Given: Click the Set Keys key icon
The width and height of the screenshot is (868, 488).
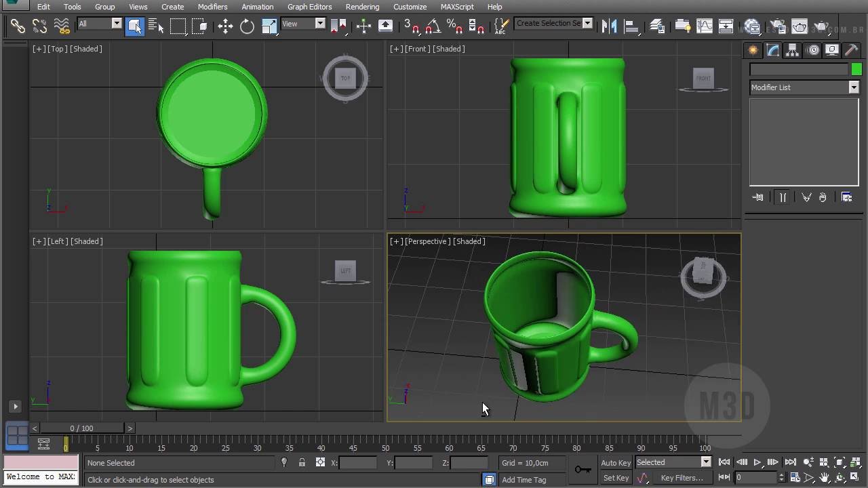Looking at the screenshot, I should tap(583, 470).
